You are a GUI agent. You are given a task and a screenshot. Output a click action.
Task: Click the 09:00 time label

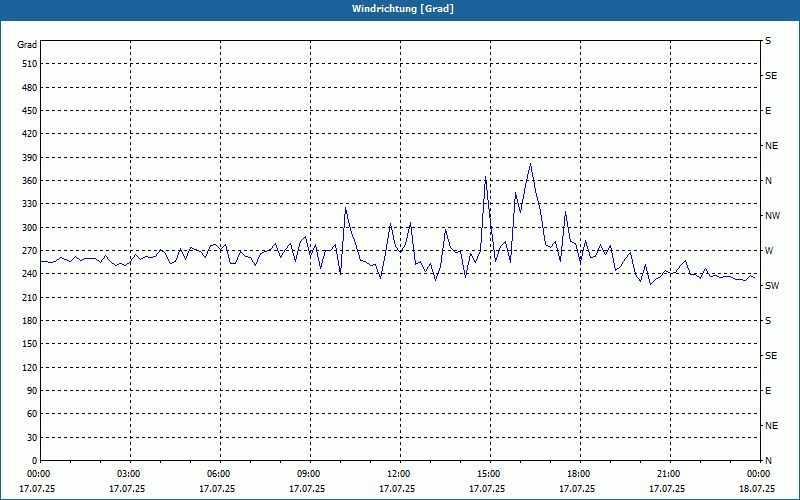coord(307,474)
